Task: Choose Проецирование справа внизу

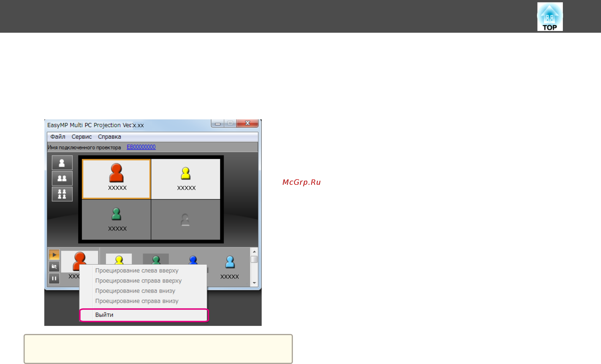Action: (x=143, y=301)
